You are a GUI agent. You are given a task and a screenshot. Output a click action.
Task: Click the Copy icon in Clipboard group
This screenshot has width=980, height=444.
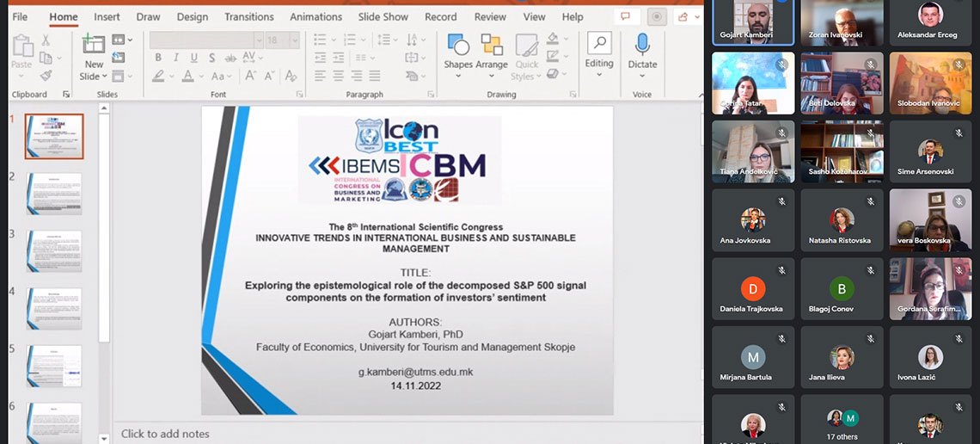[x=46, y=59]
